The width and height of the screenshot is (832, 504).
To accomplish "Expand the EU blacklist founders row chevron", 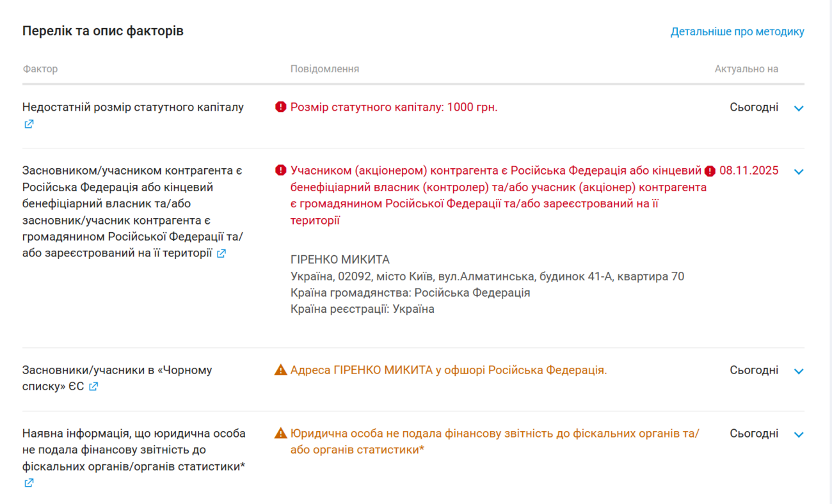I will 799,371.
